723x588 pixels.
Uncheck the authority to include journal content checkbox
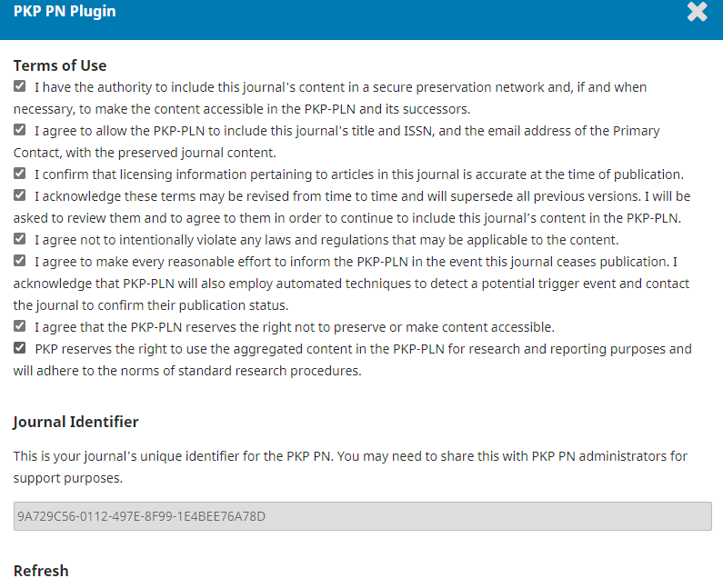(x=19, y=86)
